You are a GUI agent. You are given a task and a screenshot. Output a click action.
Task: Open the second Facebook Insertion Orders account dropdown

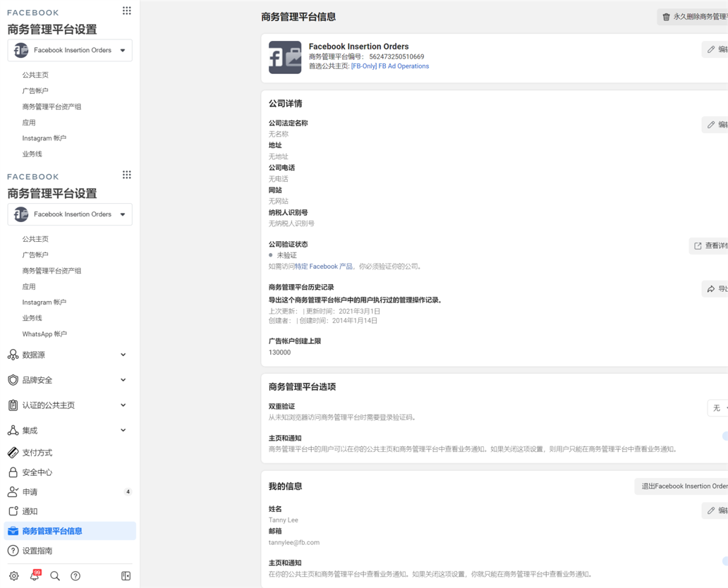[x=70, y=214]
